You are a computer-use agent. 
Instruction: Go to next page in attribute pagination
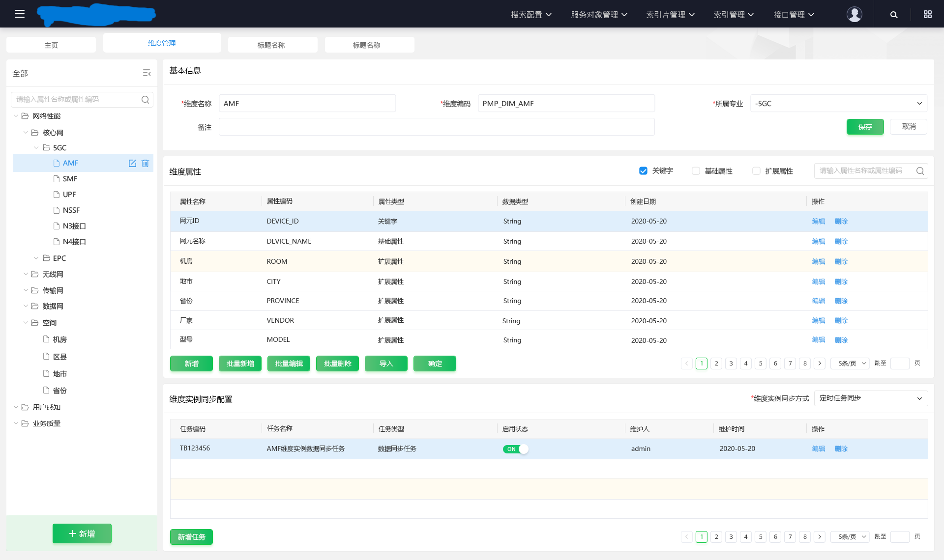[x=820, y=364]
